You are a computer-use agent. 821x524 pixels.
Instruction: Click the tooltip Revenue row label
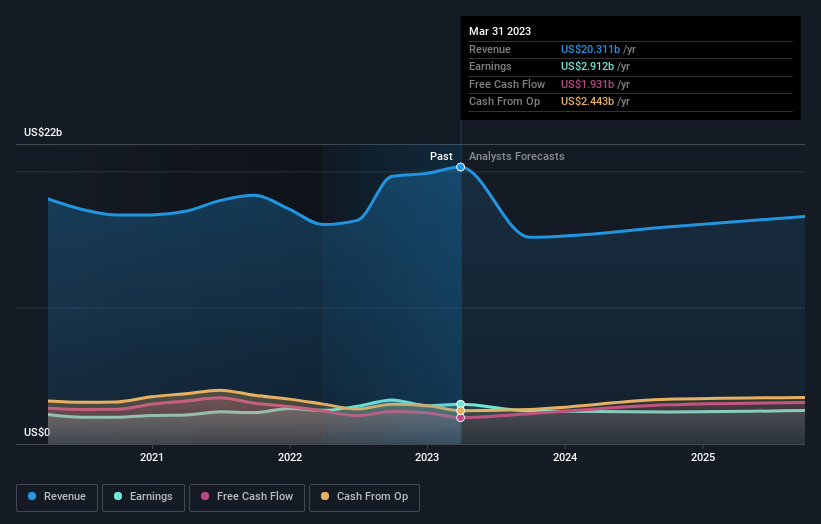[x=490, y=49]
